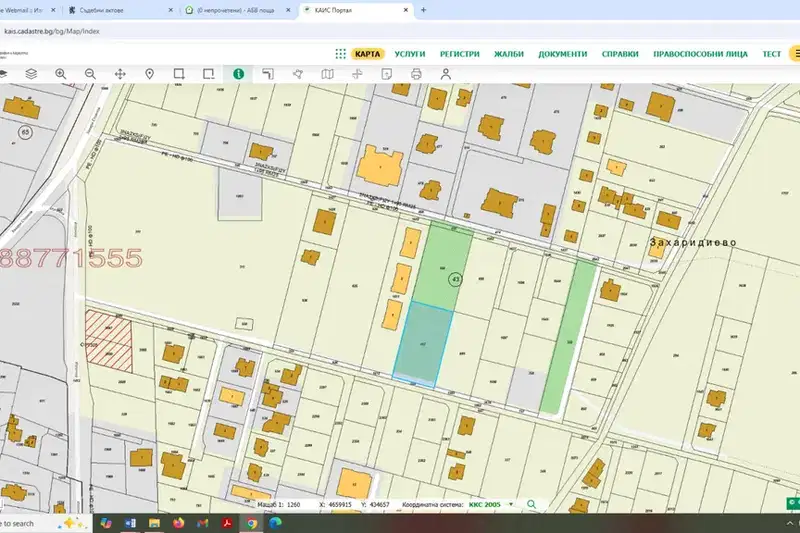Viewport: 800px width, 533px height.
Task: Open Firefox from the taskbar
Action: (178, 523)
